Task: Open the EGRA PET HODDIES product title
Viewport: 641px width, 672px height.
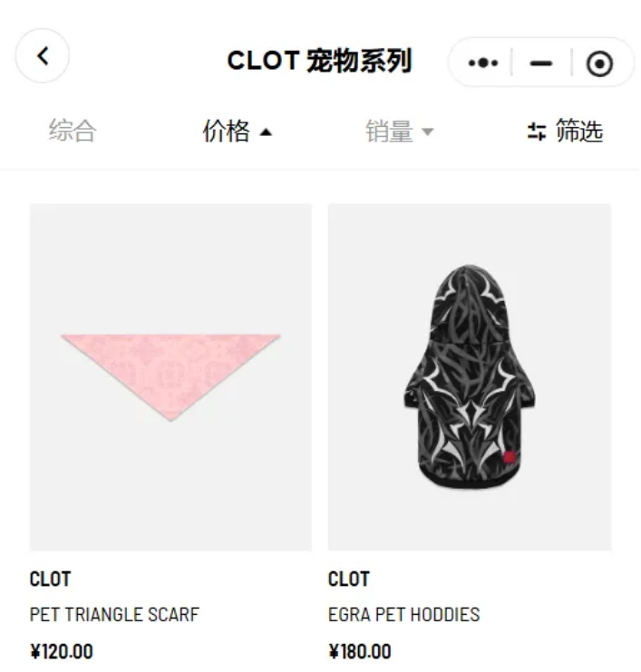Action: point(403,615)
